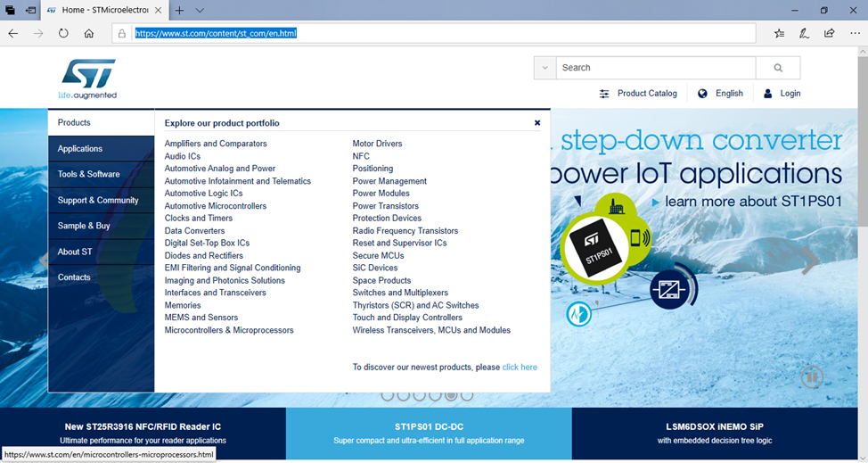Click the 'click here' newest products link

pos(520,368)
